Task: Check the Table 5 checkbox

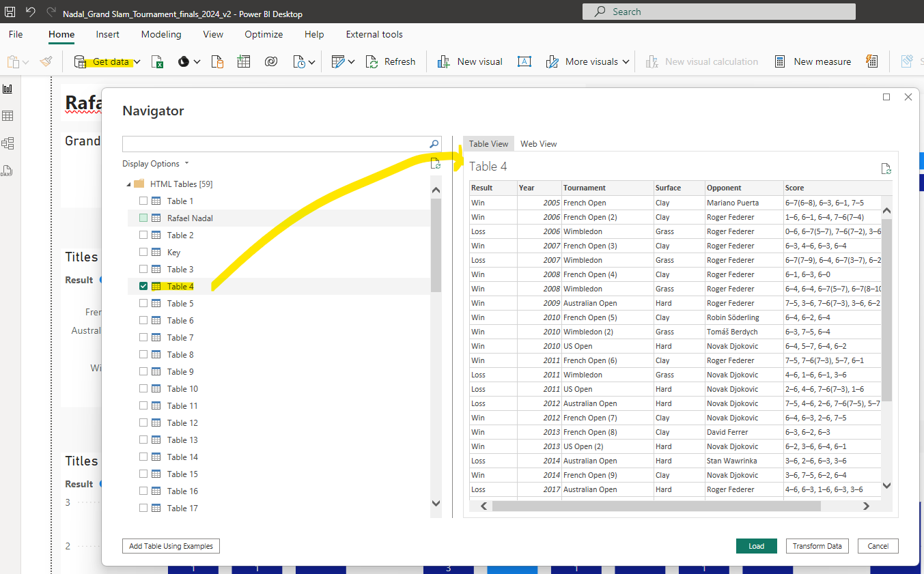Action: [143, 303]
